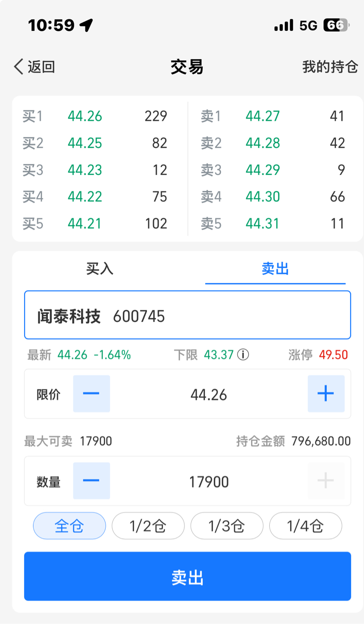This screenshot has width=364, height=624.
Task: Pick the 卖5 ask price 44.31
Action: coord(263,223)
